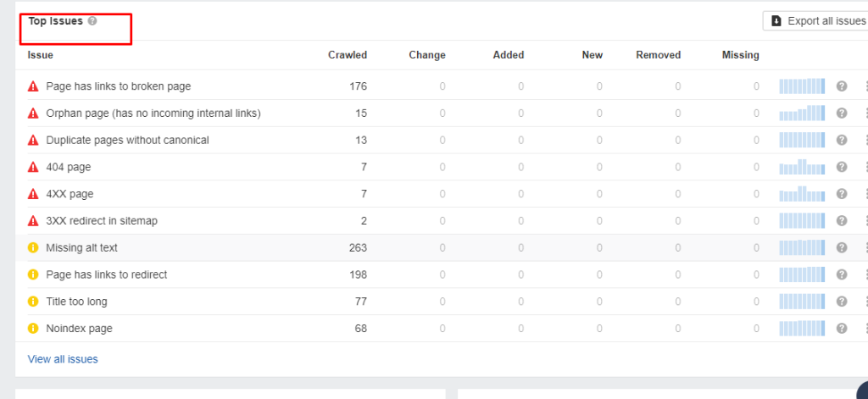The height and width of the screenshot is (399, 868).
Task: Click crawled count 176 for broken links
Action: pos(358,86)
